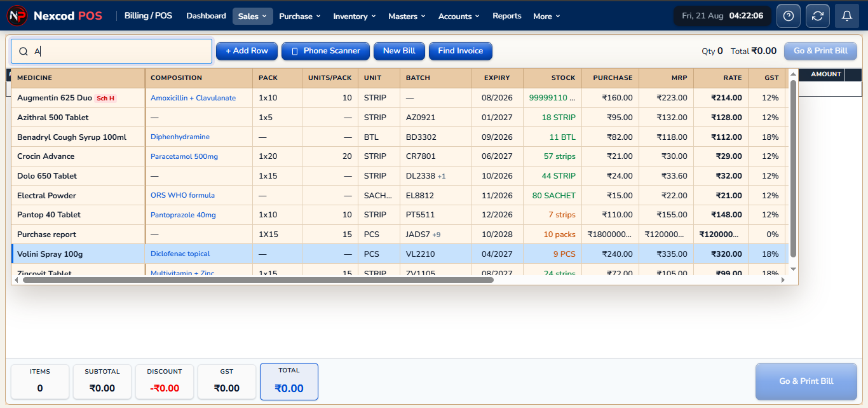This screenshot has height=408, width=868.
Task: Click the bottom GST summary card
Action: coord(227,381)
